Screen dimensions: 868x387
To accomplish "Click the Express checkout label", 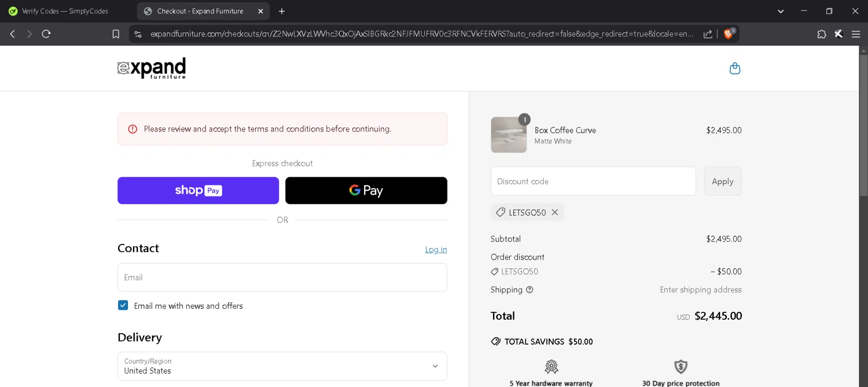I will pos(282,163).
